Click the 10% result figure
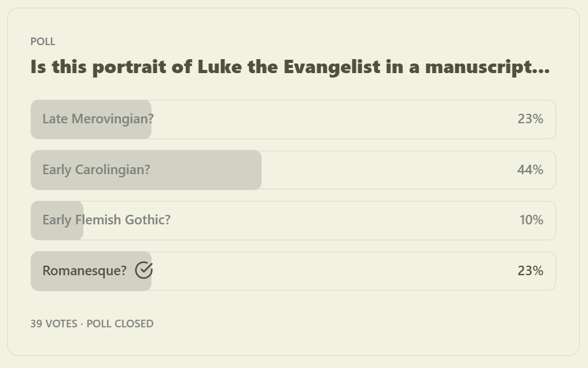The height and width of the screenshot is (368, 588). [x=531, y=220]
